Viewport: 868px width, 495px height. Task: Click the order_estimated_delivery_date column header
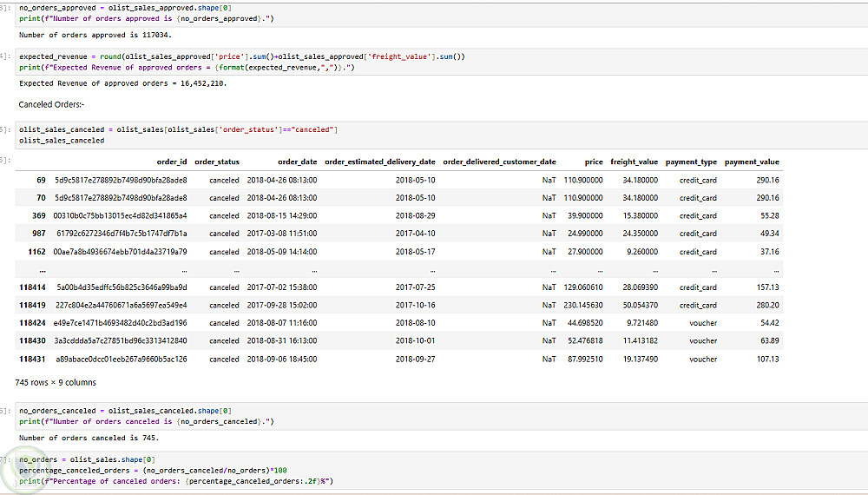[x=380, y=162]
